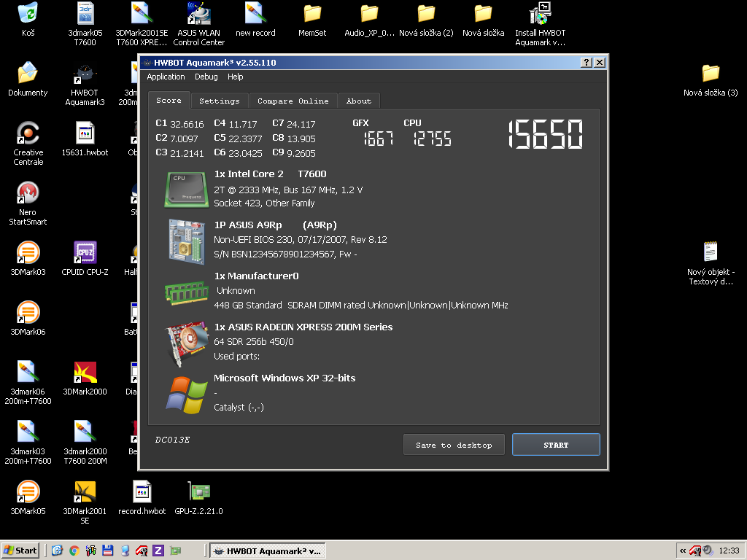Switch to the Settings tab
Screen dimensions: 747x560
219,101
